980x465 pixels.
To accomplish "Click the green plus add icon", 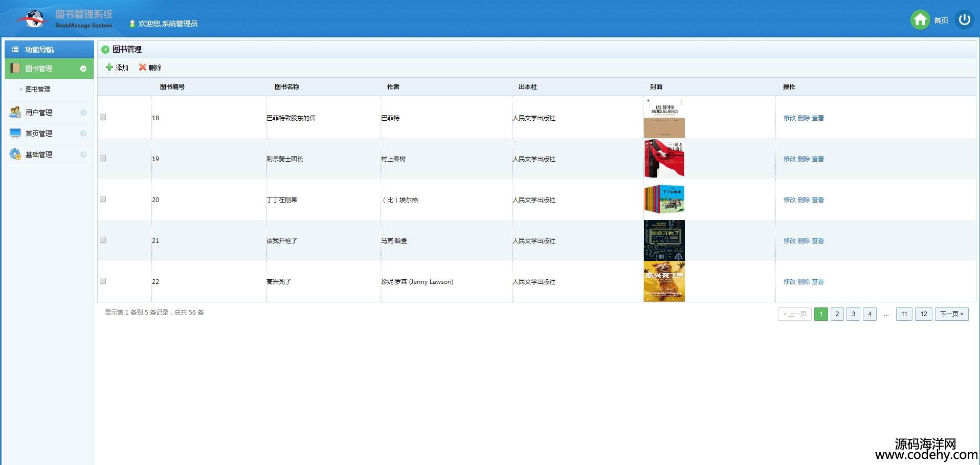I will point(109,68).
